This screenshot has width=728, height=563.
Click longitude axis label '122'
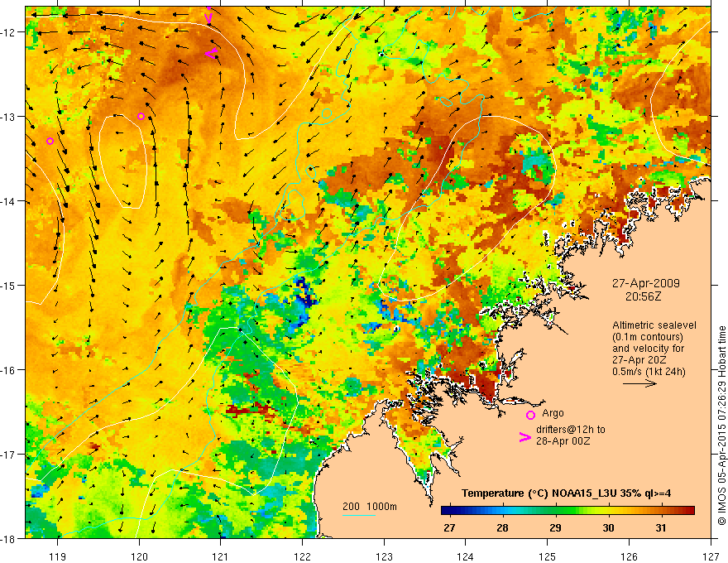pyautogui.click(x=302, y=557)
